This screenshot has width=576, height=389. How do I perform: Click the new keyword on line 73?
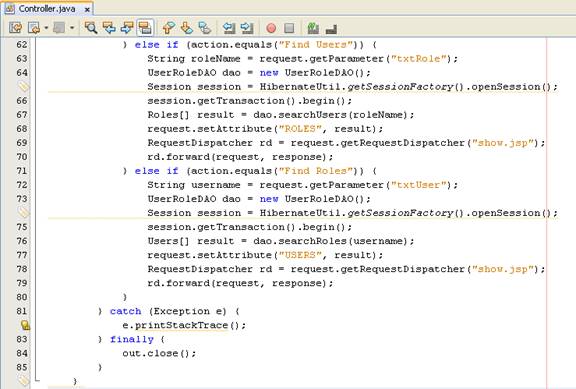pos(269,199)
